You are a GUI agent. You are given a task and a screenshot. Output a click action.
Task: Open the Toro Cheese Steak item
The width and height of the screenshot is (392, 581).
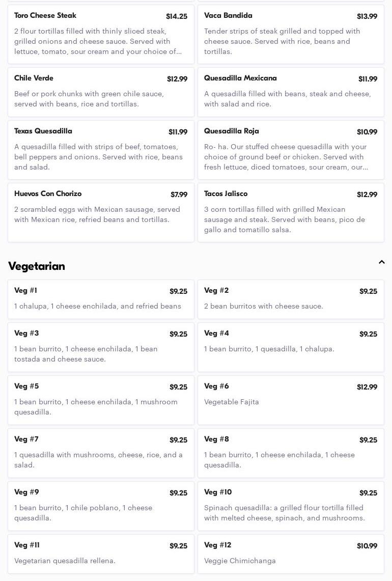pyautogui.click(x=101, y=34)
